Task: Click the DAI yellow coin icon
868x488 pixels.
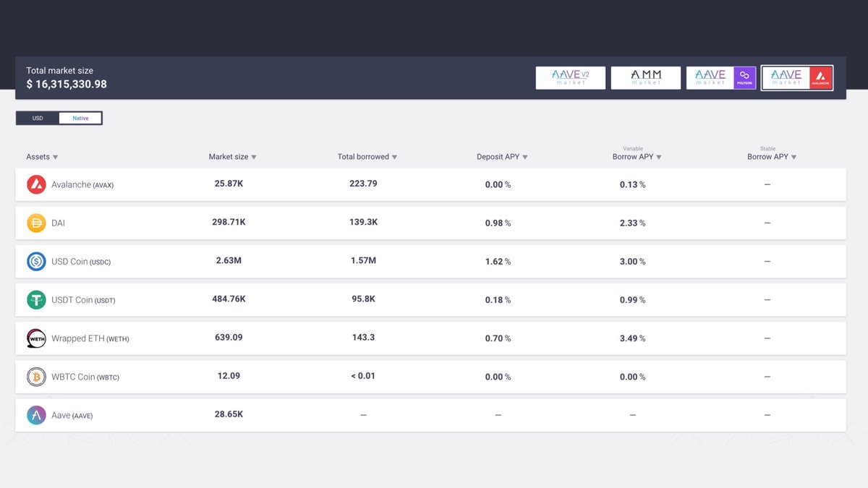Action: pyautogui.click(x=36, y=223)
